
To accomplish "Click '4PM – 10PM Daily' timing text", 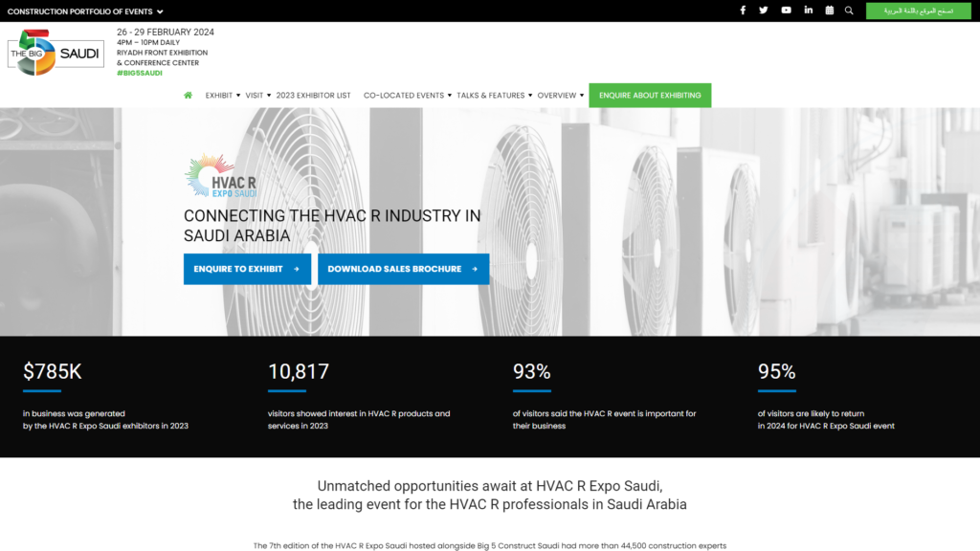I will [148, 42].
